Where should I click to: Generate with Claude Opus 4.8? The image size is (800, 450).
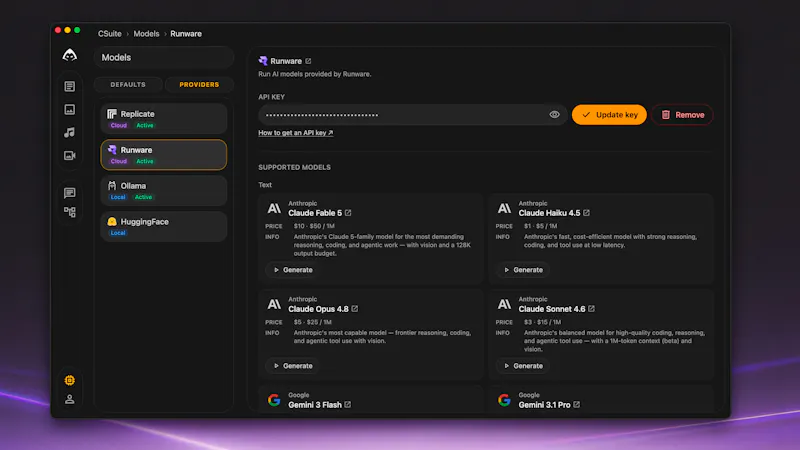tap(293, 366)
